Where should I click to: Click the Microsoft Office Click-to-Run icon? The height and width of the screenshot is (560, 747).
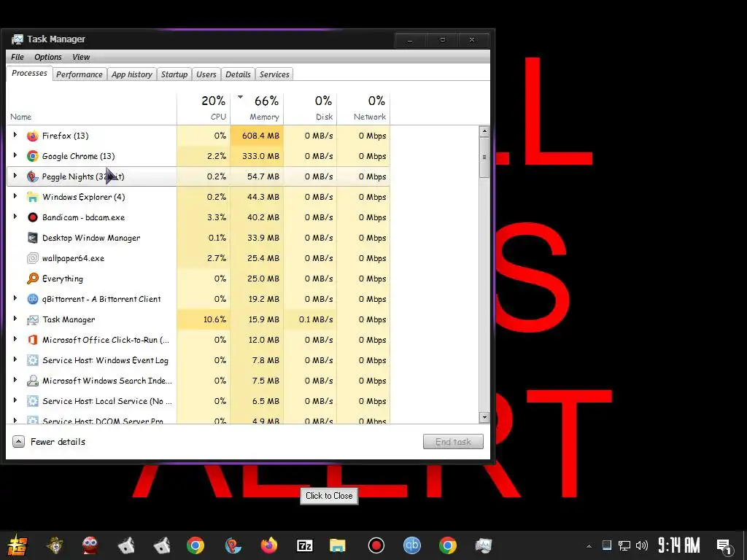point(32,340)
